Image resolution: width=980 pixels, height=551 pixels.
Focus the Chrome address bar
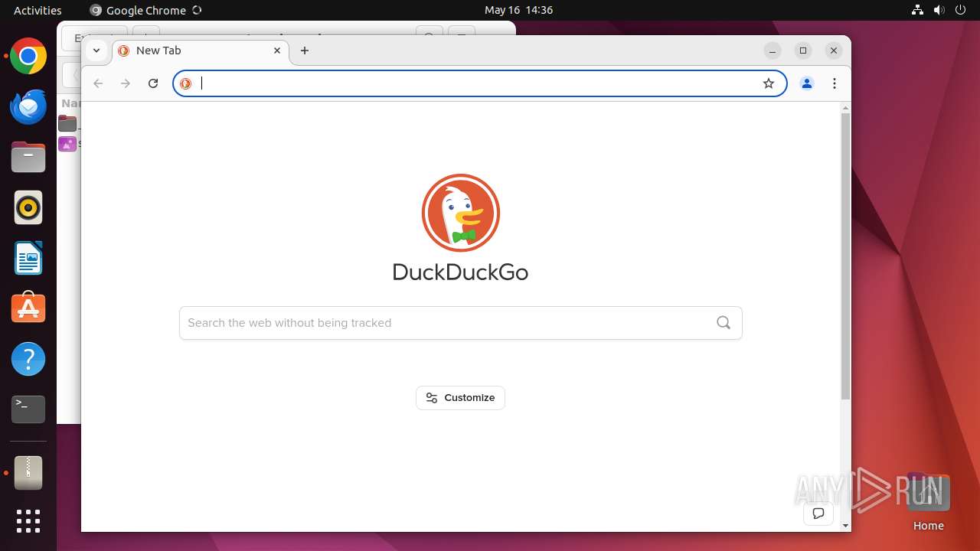point(480,83)
